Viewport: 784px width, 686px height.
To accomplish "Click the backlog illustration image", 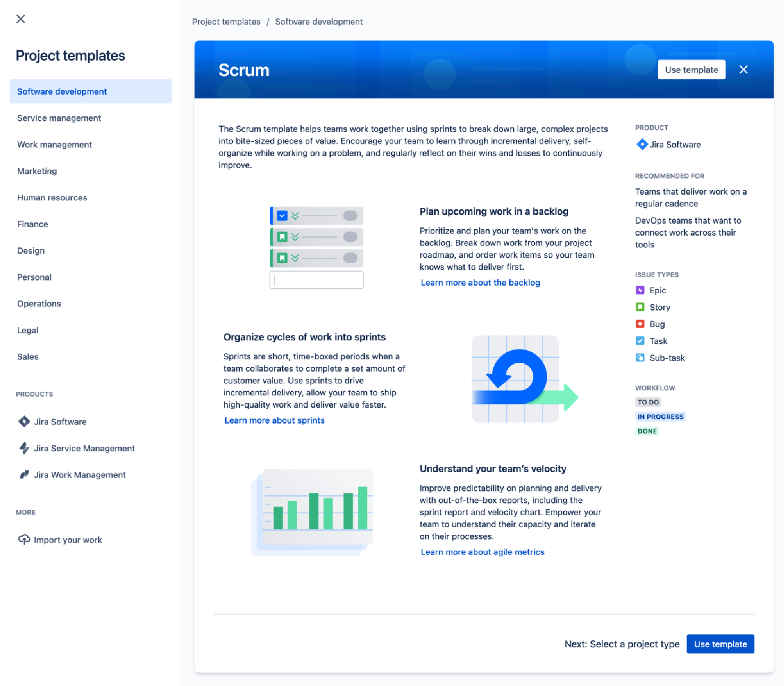I will coord(317,247).
